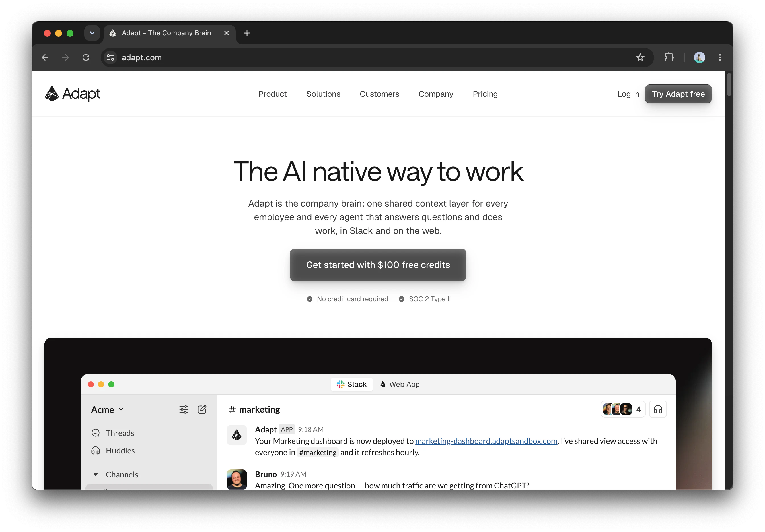Open Huddles in the Slack sidebar

(113, 451)
